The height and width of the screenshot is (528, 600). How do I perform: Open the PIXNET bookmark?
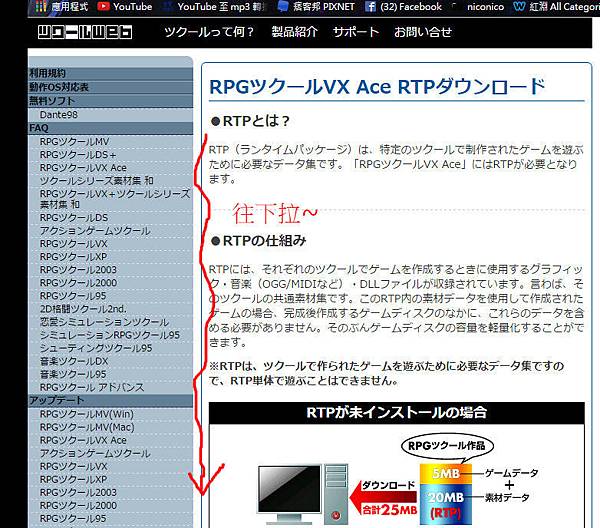[x=316, y=7]
